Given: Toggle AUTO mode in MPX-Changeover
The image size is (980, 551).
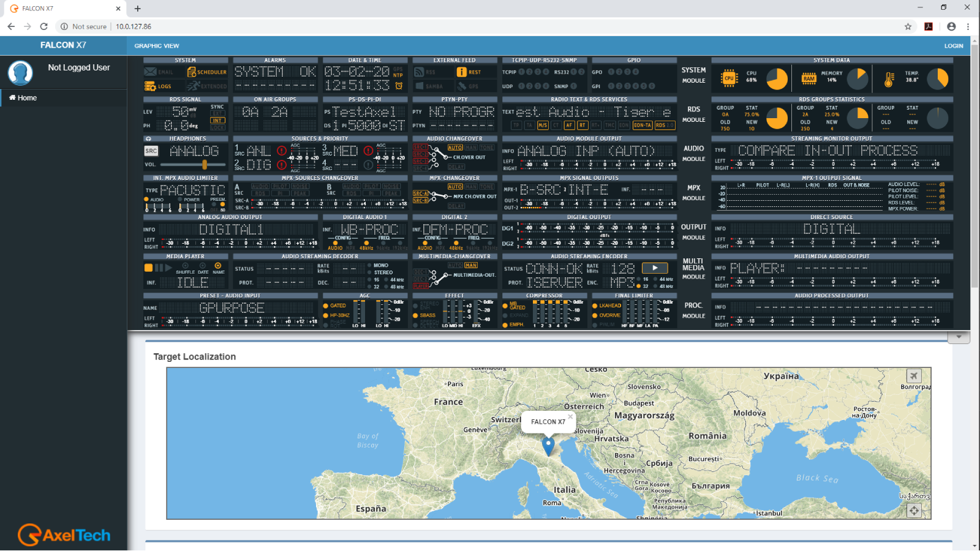Looking at the screenshot, I should tap(455, 187).
